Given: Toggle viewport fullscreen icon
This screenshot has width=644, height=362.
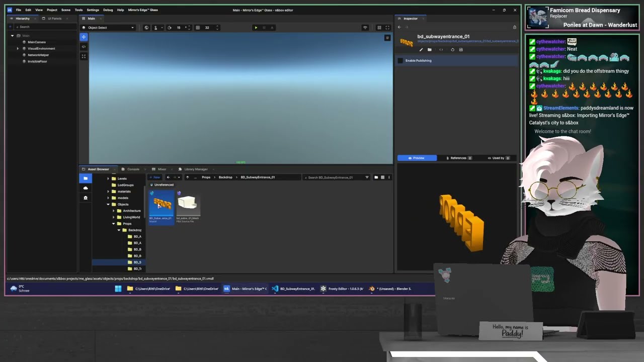Looking at the screenshot, I should 387,28.
